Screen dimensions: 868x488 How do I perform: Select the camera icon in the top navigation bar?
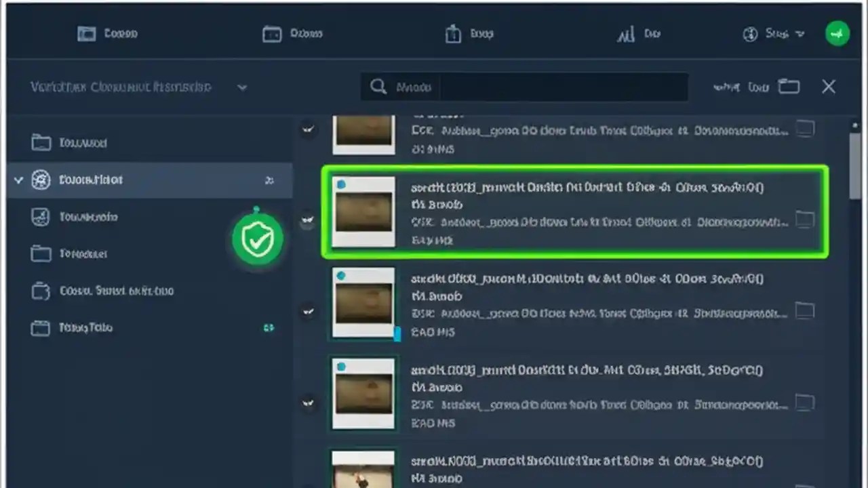point(86,33)
